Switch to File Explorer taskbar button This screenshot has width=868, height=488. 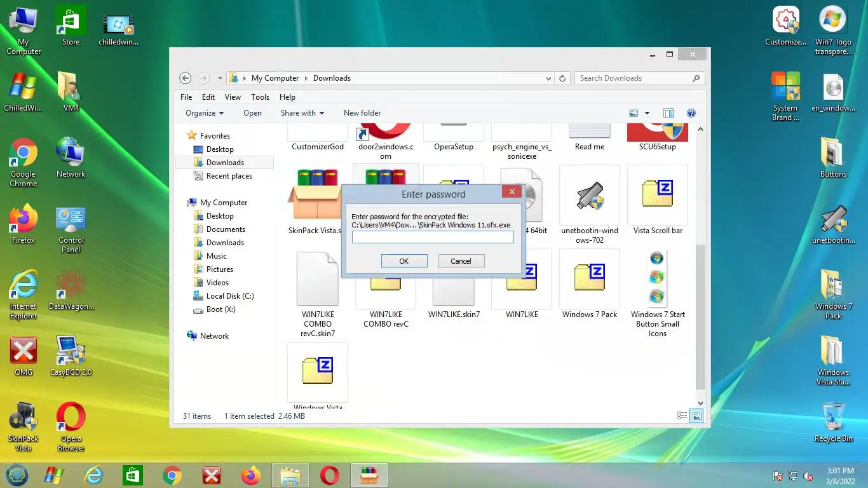coord(290,475)
